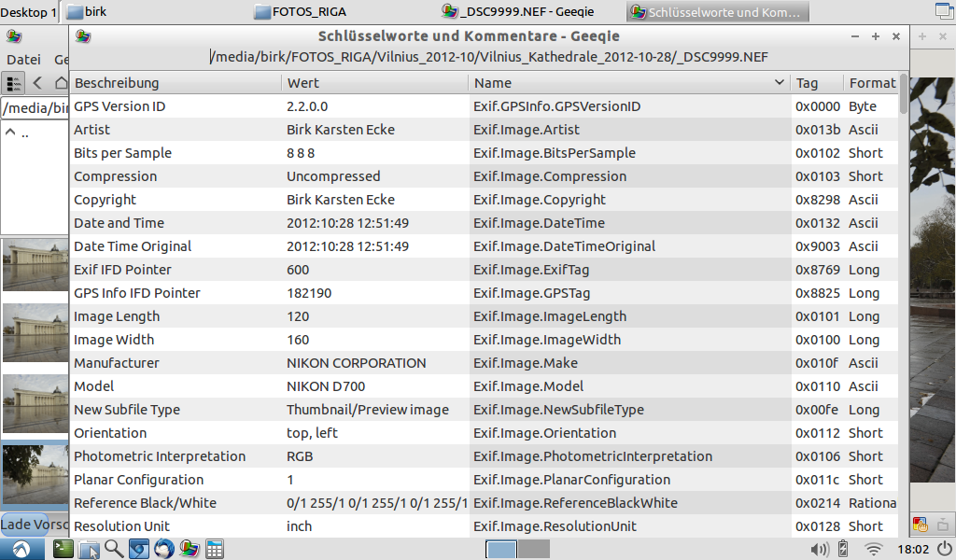Sort by the Beschreibung column header
Image resolution: width=956 pixels, height=560 pixels.
click(x=176, y=83)
